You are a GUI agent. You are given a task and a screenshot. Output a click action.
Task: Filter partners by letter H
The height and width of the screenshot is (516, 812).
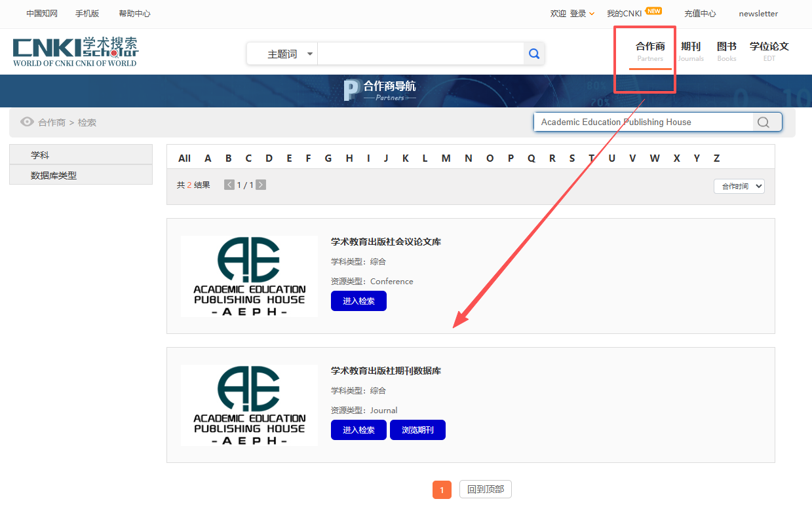[349, 158]
